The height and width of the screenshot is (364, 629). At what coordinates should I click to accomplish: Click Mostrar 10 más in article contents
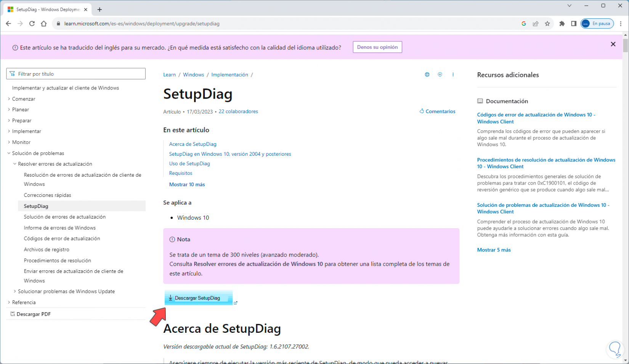pyautogui.click(x=187, y=185)
